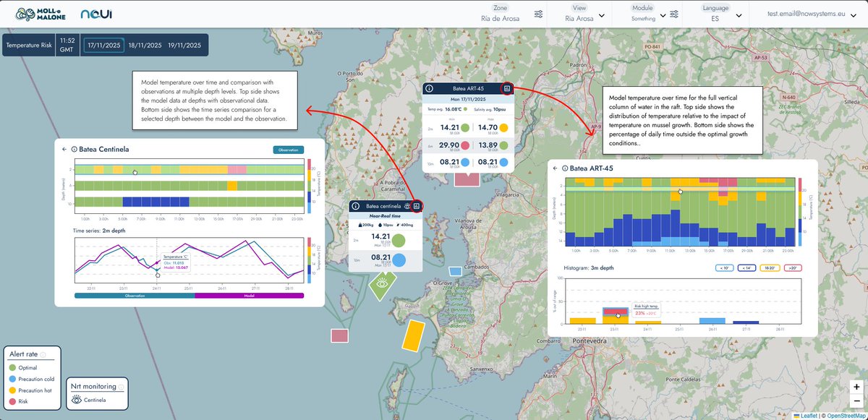Select date 17/11/2025
The width and height of the screenshot is (868, 420).
point(106,45)
